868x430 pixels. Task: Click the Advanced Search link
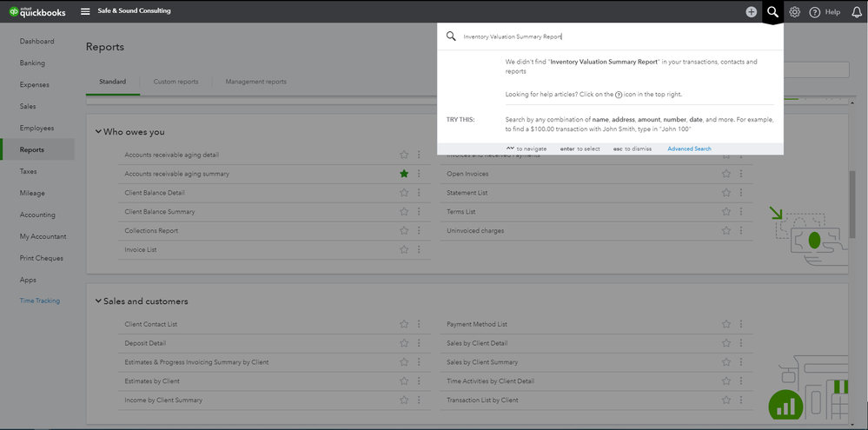pyautogui.click(x=689, y=149)
